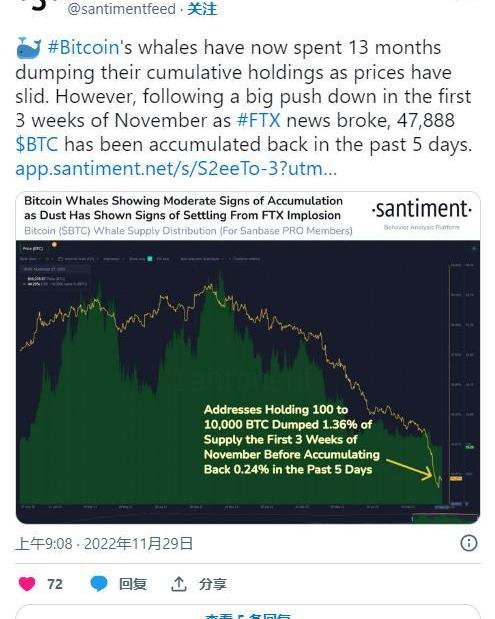Open the #FTX hashtag
The image size is (495, 619).
point(259,120)
